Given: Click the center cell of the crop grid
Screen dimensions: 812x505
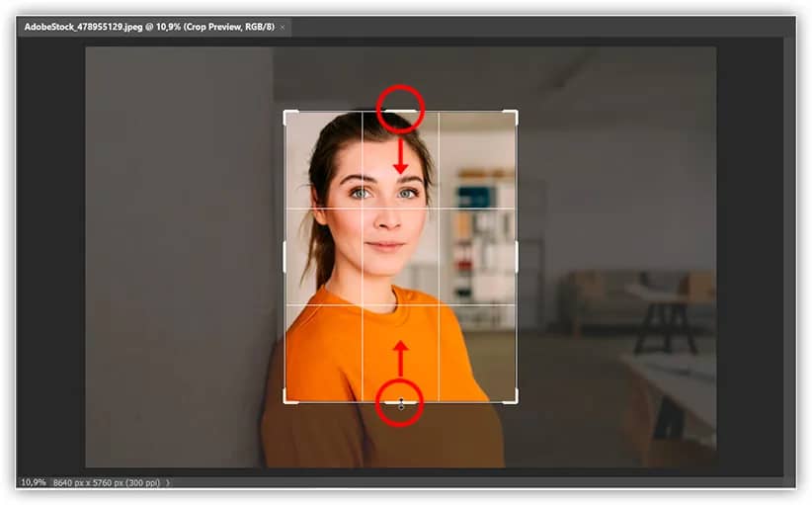Looking at the screenshot, I should [x=400, y=257].
